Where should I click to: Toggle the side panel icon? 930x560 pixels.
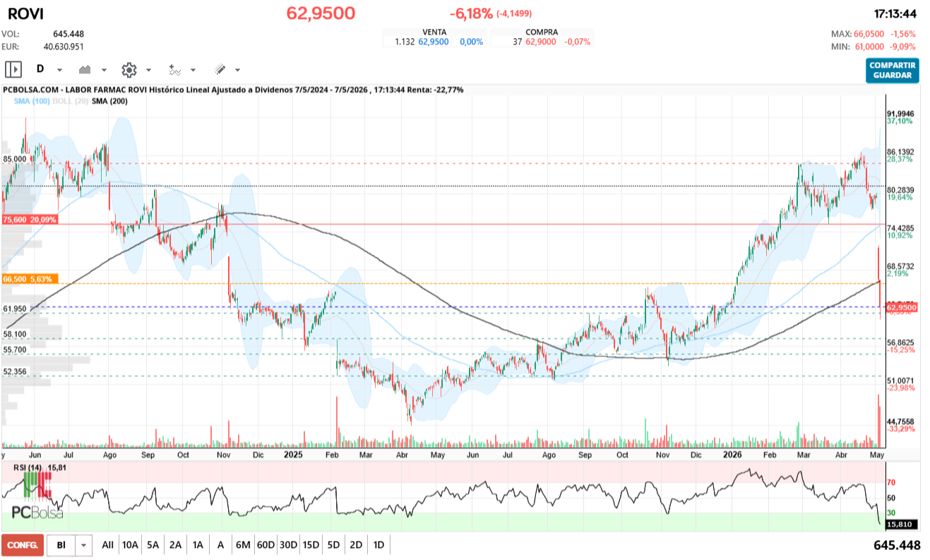pos(13,69)
